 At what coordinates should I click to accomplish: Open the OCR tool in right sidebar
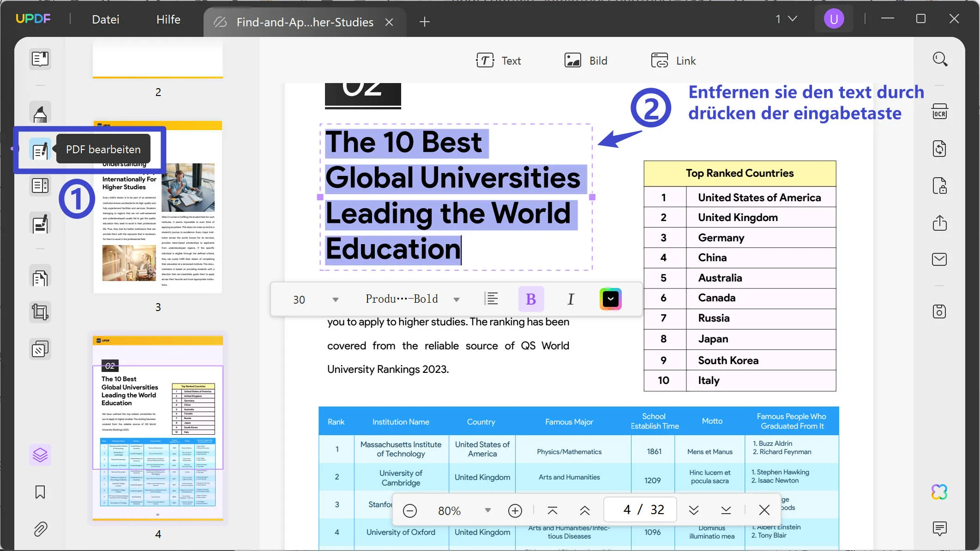click(939, 112)
